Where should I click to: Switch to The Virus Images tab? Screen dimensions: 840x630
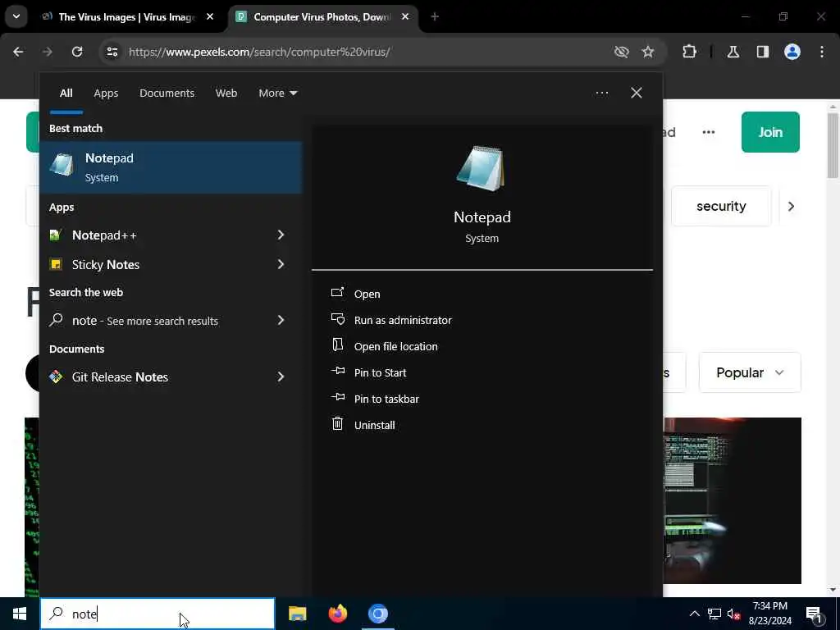pyautogui.click(x=127, y=16)
